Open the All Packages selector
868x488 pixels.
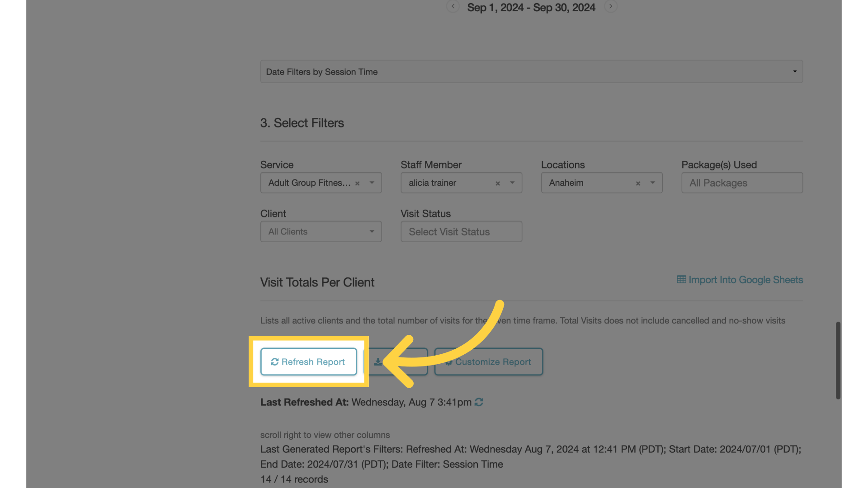point(741,183)
